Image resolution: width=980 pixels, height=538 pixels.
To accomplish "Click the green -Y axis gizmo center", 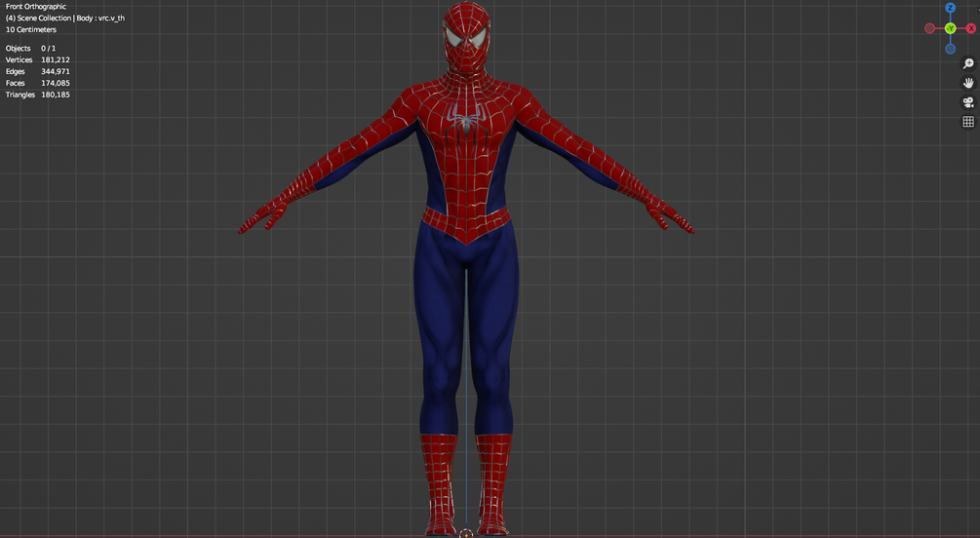I will coord(950,28).
